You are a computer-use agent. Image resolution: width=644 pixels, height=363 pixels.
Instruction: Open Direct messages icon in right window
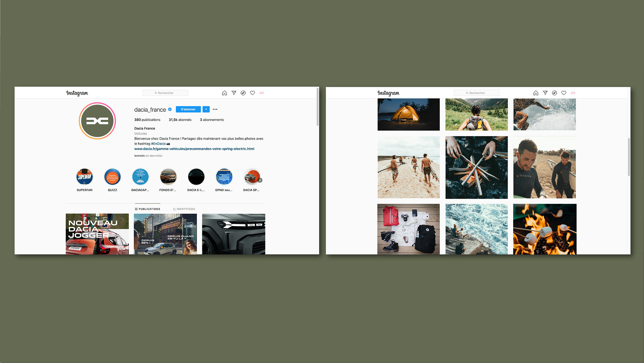tap(545, 93)
